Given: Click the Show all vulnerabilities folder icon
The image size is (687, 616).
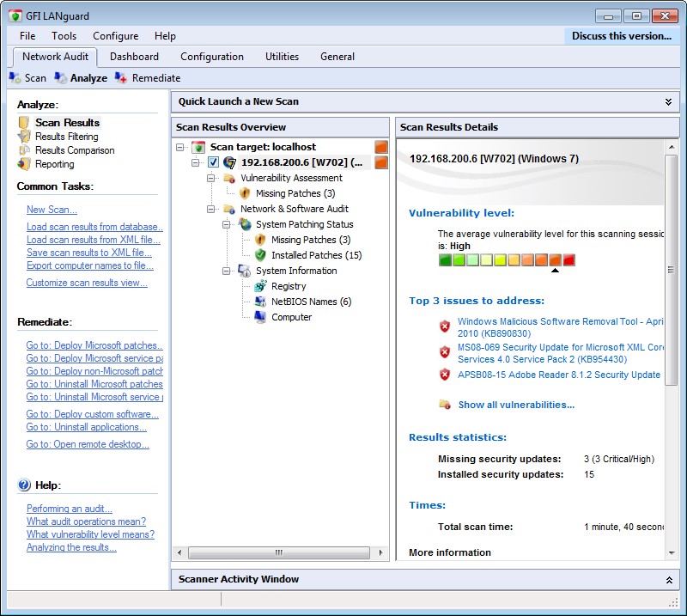Looking at the screenshot, I should [445, 405].
